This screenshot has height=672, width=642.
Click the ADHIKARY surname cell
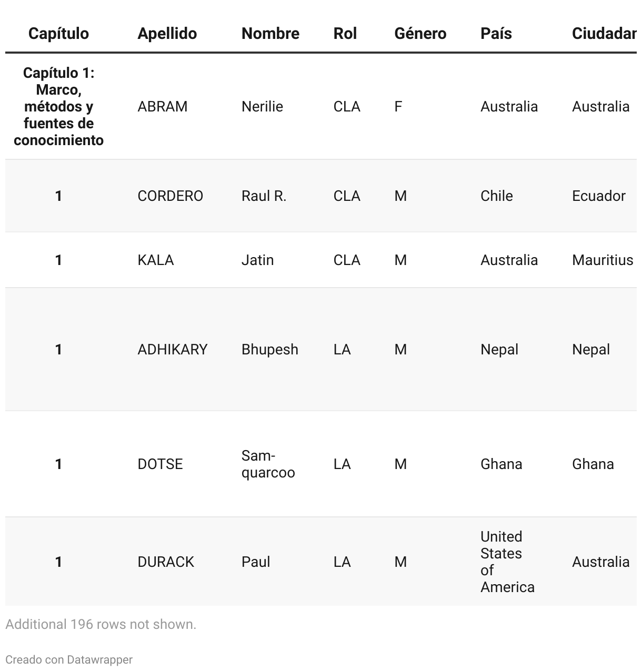172,350
